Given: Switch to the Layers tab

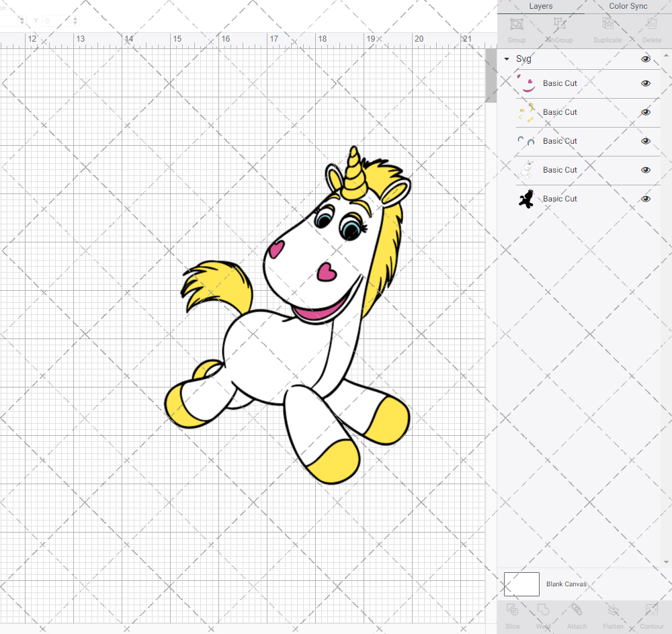Looking at the screenshot, I should point(541,6).
